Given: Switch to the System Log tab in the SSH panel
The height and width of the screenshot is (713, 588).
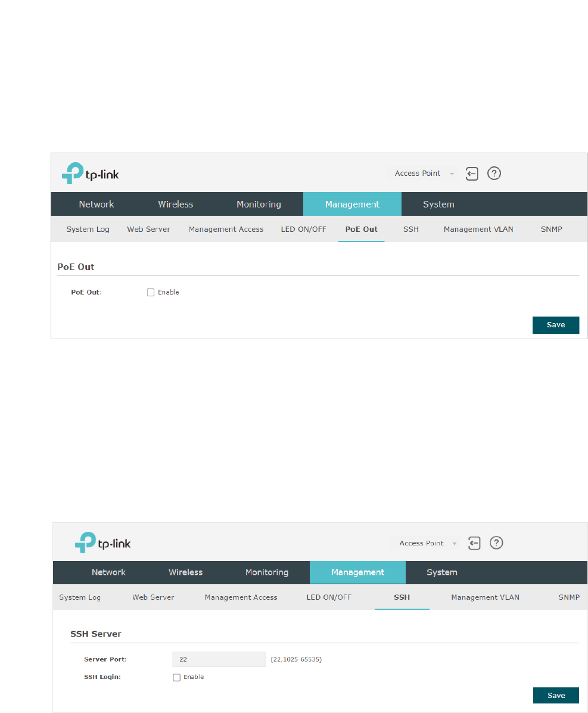Looking at the screenshot, I should coord(79,597).
